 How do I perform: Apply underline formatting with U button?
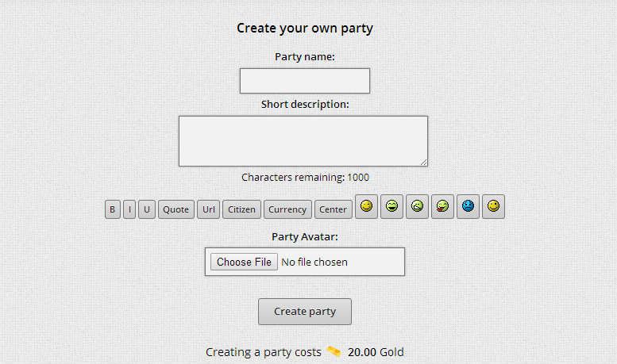(147, 209)
